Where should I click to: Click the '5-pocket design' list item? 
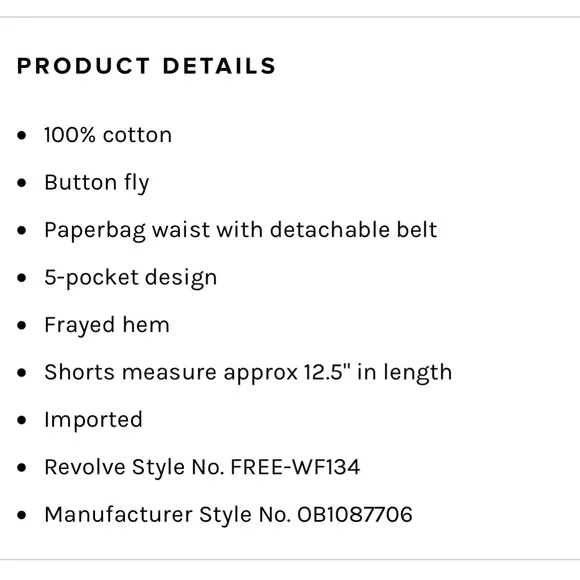[131, 278]
